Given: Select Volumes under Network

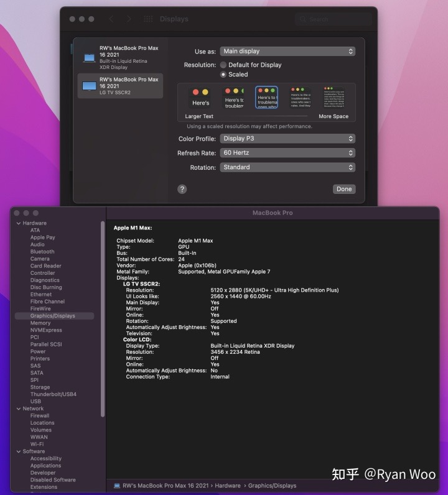Looking at the screenshot, I should (x=41, y=430).
